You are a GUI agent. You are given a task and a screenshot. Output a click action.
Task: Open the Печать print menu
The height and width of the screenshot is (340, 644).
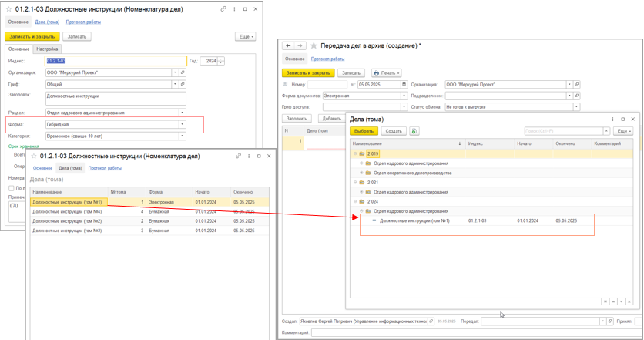tap(387, 73)
